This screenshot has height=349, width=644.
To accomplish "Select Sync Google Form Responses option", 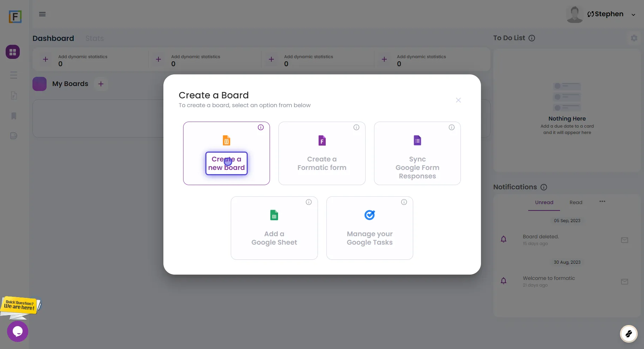I will (x=417, y=153).
